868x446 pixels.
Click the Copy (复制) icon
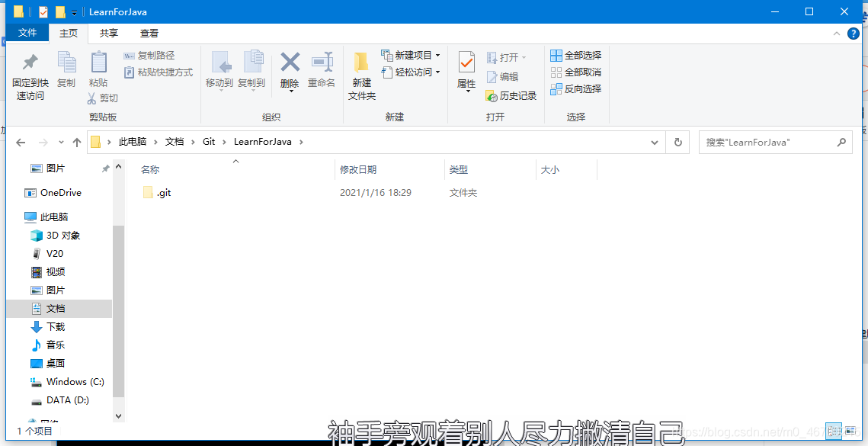pyautogui.click(x=66, y=65)
